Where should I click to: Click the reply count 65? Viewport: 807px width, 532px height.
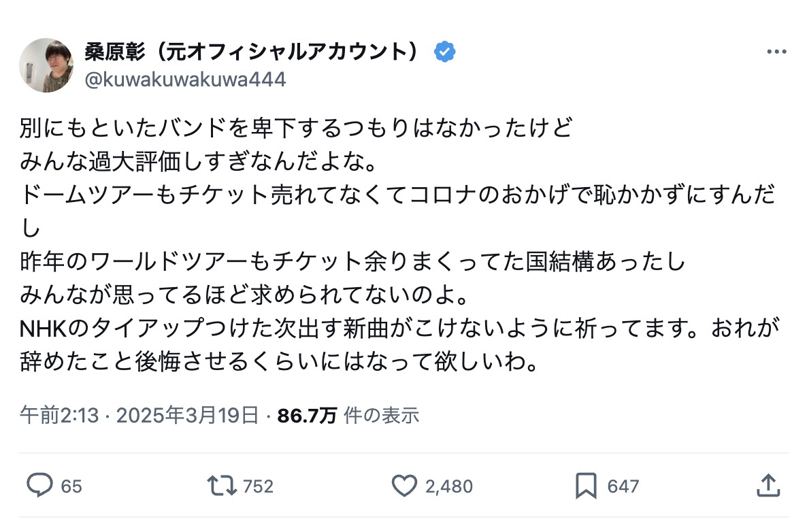click(x=71, y=486)
